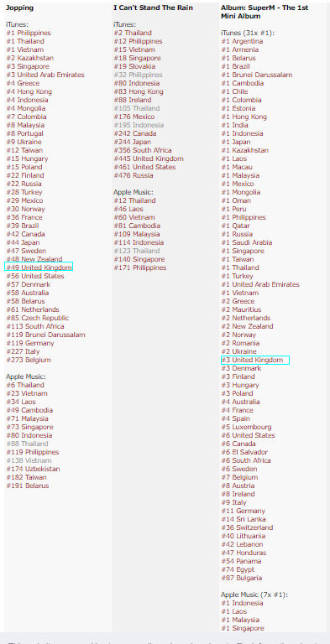Click greyed '#32 Philippines' entry
The width and height of the screenshot is (330, 644).
click(138, 75)
